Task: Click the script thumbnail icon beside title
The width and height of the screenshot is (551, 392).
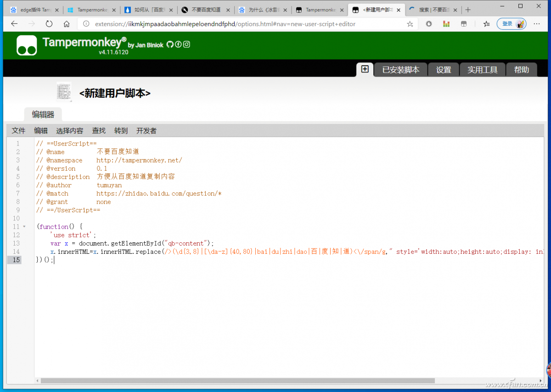Action: click(64, 91)
